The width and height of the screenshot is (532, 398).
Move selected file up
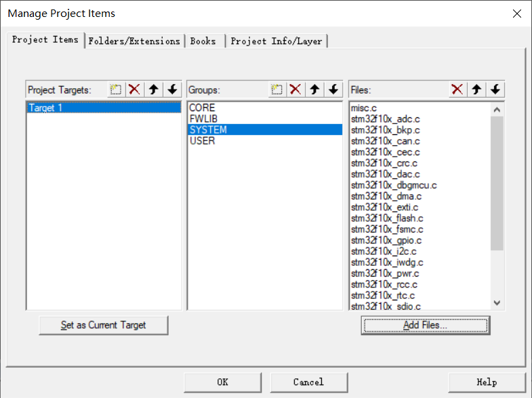tap(476, 89)
